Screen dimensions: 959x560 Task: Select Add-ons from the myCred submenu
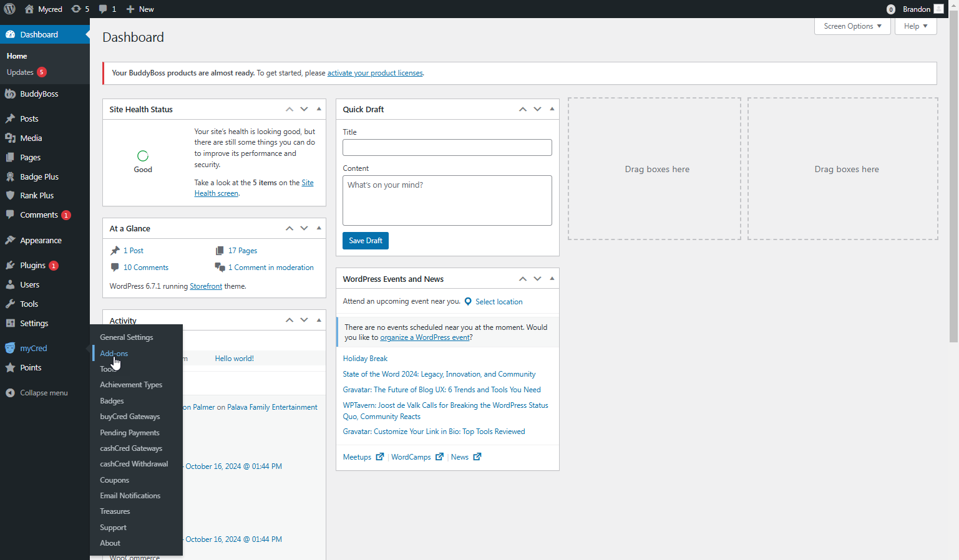[114, 353]
